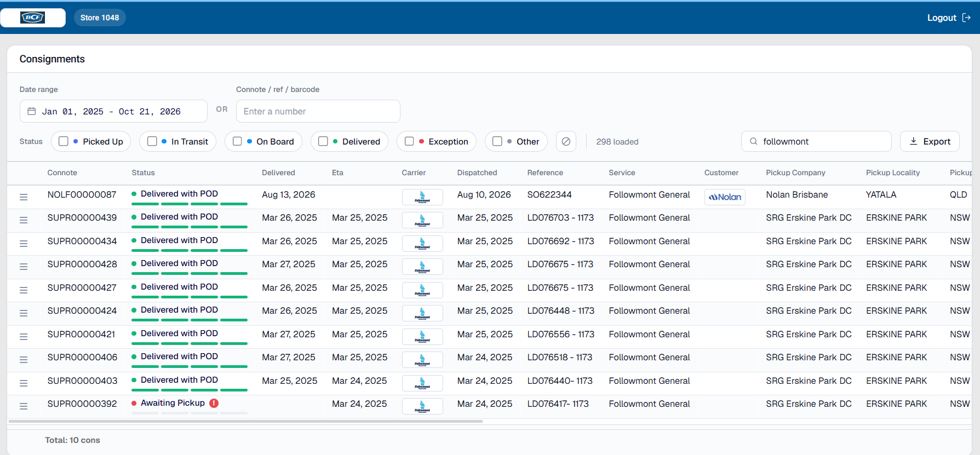Open row menu for SUPR00000403
The height and width of the screenshot is (455, 980).
(x=24, y=383)
